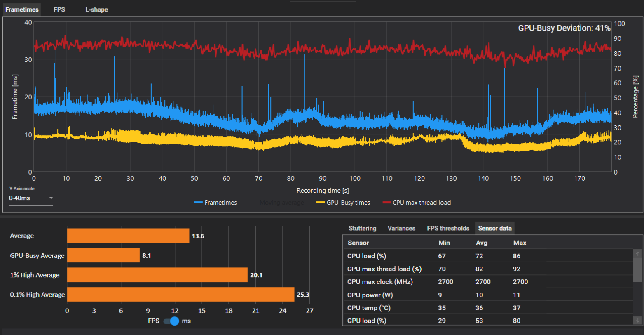Click the Min column header
The image size is (644, 335).
[x=444, y=243]
